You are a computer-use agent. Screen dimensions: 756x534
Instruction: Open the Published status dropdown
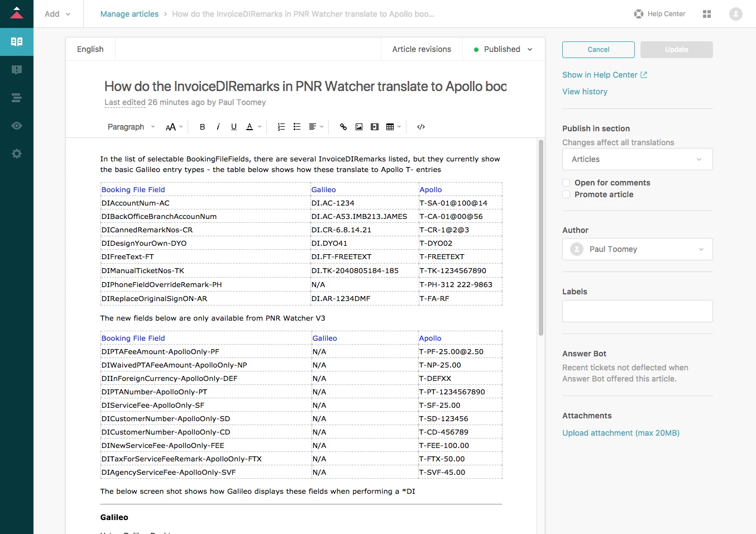point(504,49)
